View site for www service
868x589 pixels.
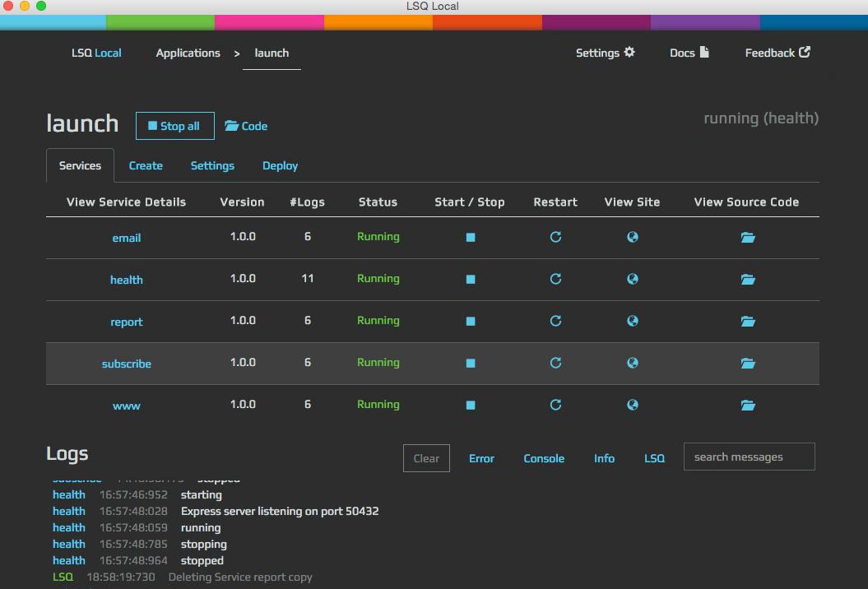point(633,406)
